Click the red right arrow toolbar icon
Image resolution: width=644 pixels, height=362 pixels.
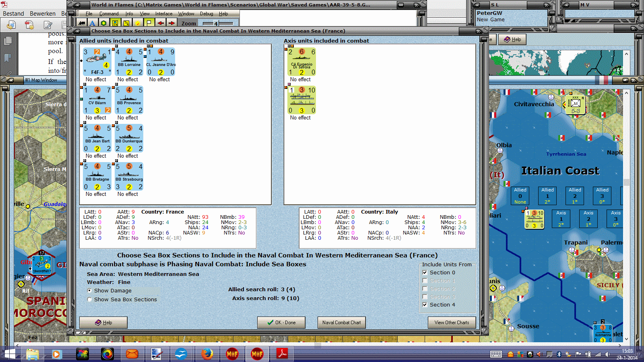click(172, 23)
